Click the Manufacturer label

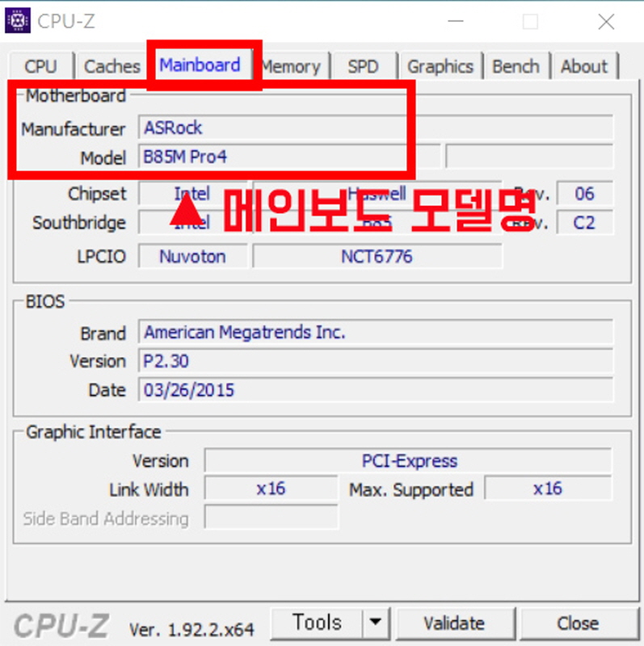coord(74,129)
